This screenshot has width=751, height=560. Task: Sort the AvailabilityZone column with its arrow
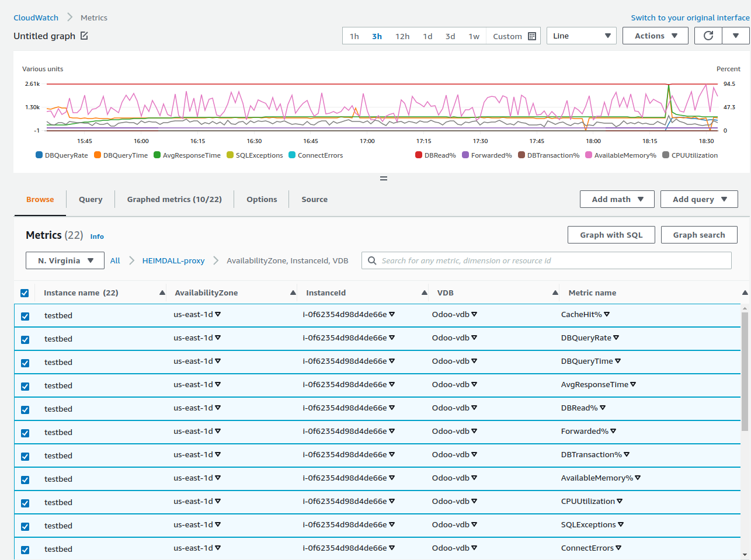(293, 293)
